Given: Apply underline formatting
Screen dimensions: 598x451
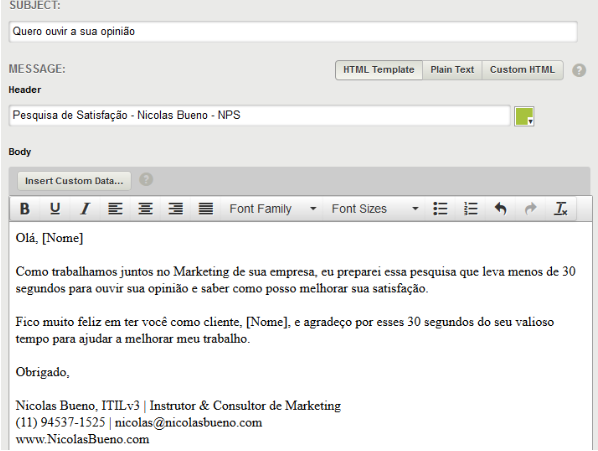Looking at the screenshot, I should (x=55, y=209).
